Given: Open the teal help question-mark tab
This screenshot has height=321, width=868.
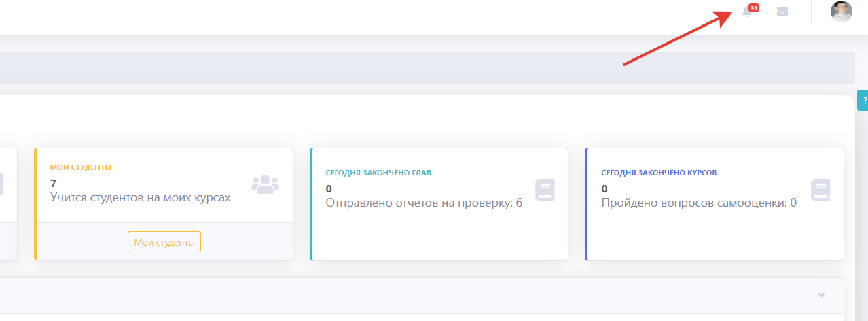Looking at the screenshot, I should click(863, 100).
